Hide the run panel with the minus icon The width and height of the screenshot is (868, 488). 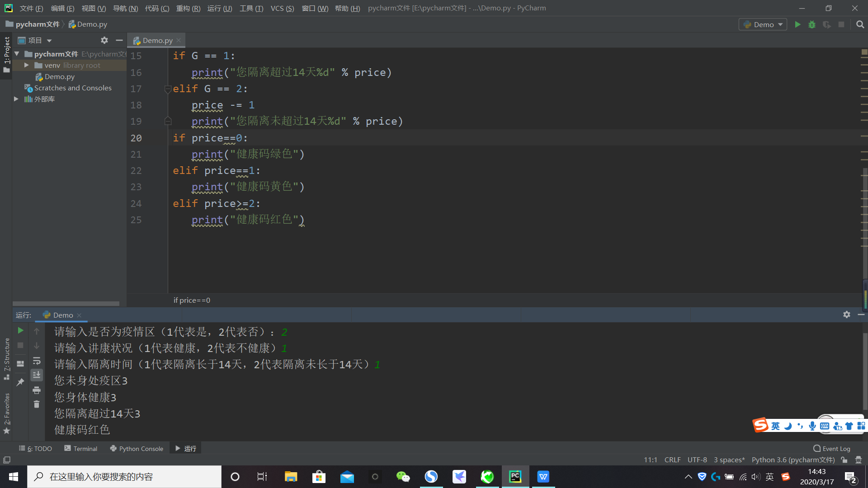[x=861, y=314]
